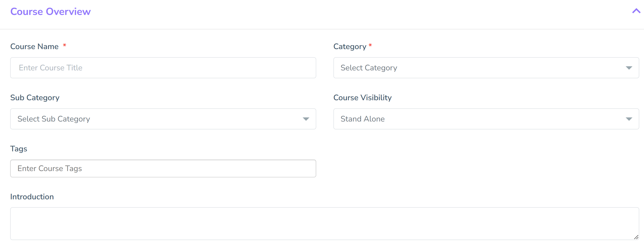This screenshot has width=644, height=250.
Task: Focus the Enter Course Title field
Action: [x=163, y=68]
